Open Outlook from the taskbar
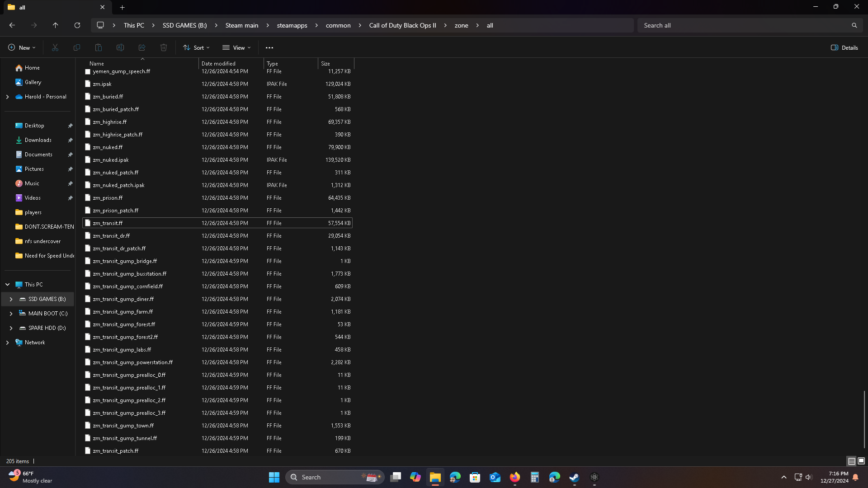The height and width of the screenshot is (488, 868). click(495, 477)
